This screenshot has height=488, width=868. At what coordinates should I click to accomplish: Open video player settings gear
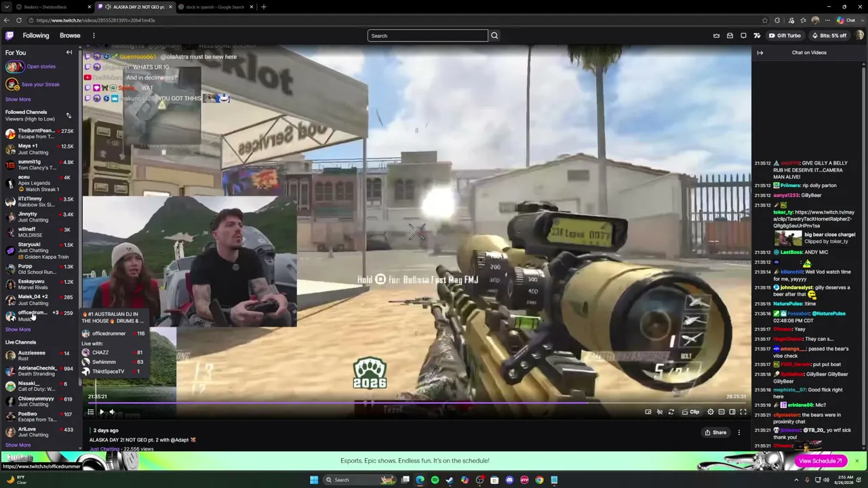coord(711,412)
